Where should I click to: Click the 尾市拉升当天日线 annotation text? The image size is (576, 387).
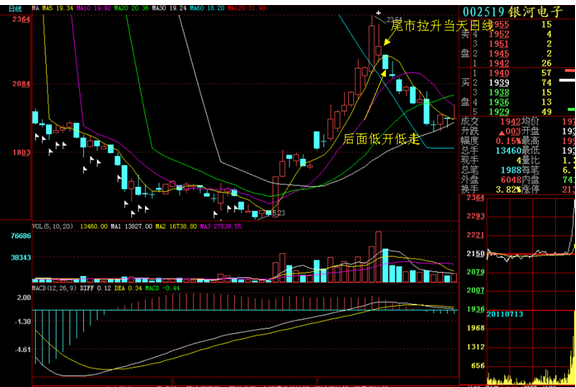pos(442,25)
